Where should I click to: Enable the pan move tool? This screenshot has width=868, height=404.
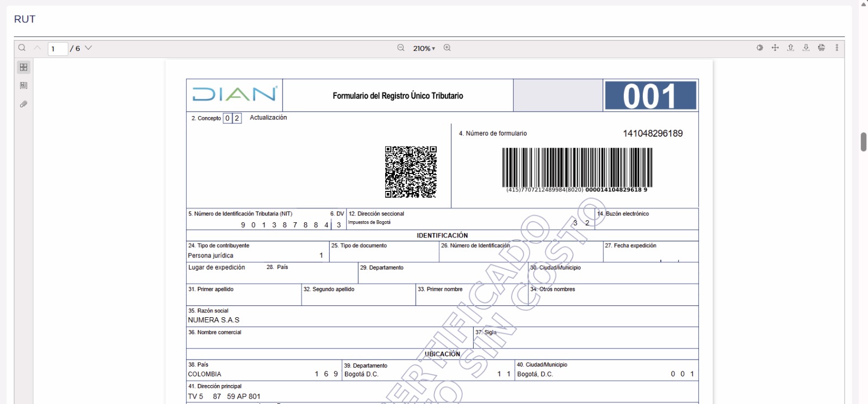pyautogui.click(x=775, y=48)
